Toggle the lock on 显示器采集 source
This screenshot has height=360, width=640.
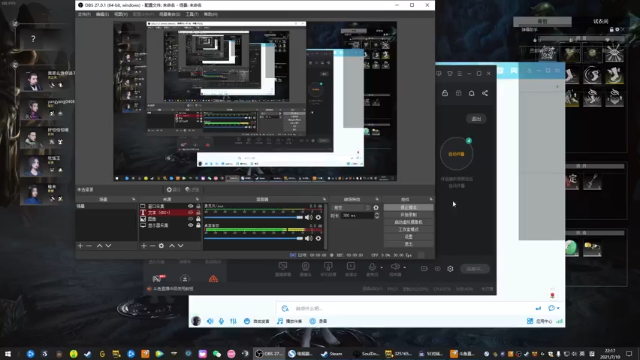pos(198,225)
